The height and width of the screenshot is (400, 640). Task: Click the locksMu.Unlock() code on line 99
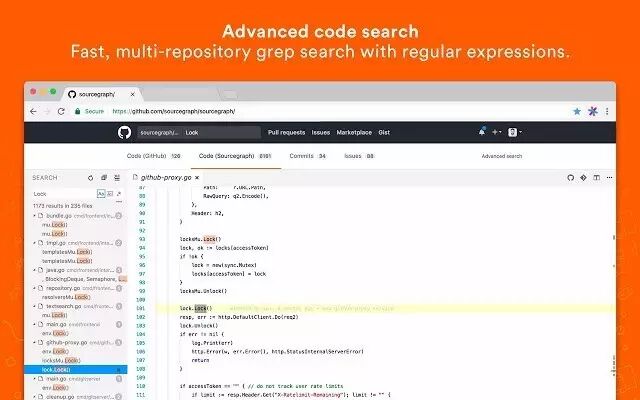click(203, 291)
